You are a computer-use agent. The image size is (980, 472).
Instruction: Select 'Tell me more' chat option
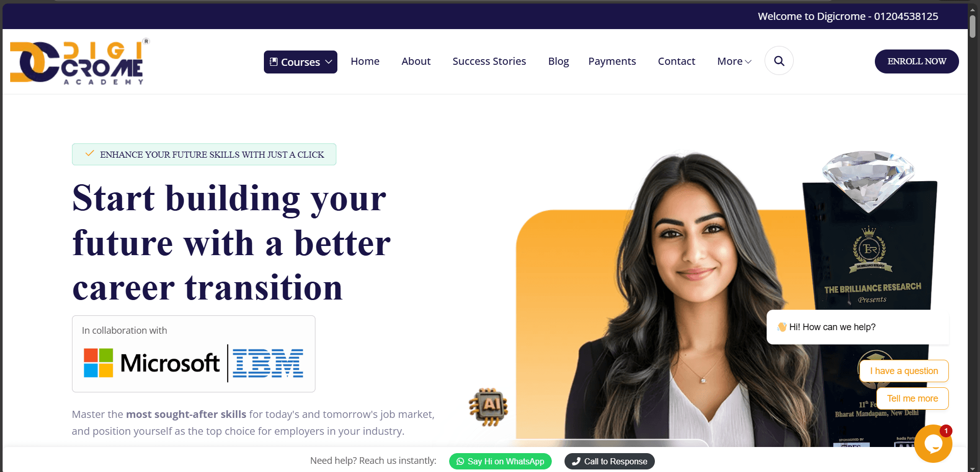click(x=913, y=399)
